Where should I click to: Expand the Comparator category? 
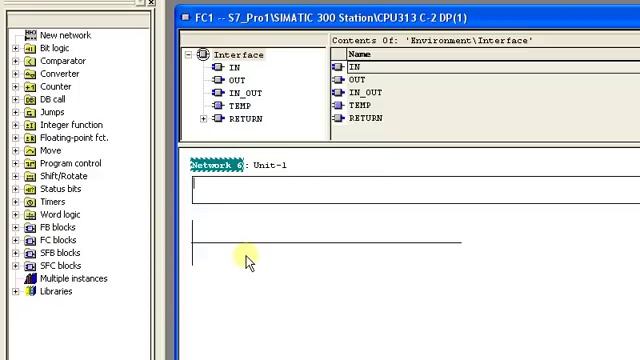[16, 61]
